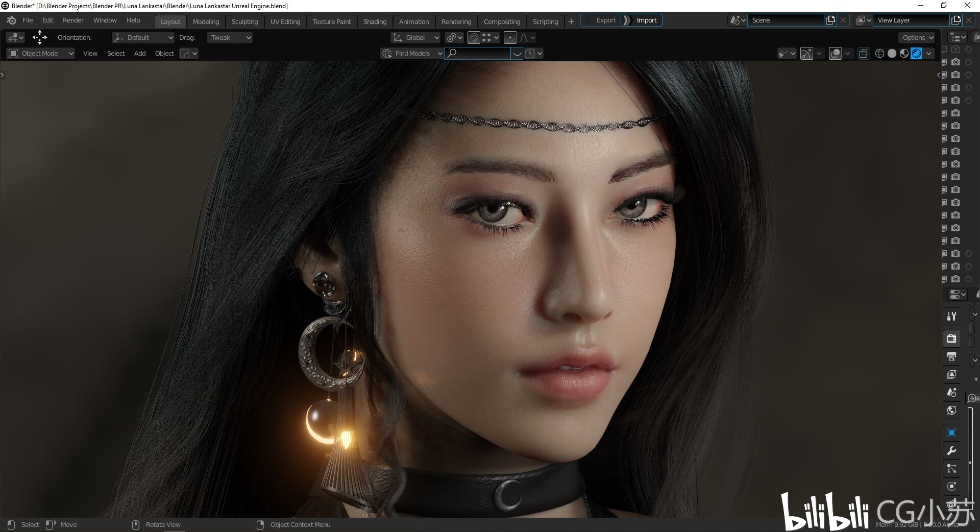Click the asset search input field
Screen dimensions: 980x532
[x=478, y=53]
